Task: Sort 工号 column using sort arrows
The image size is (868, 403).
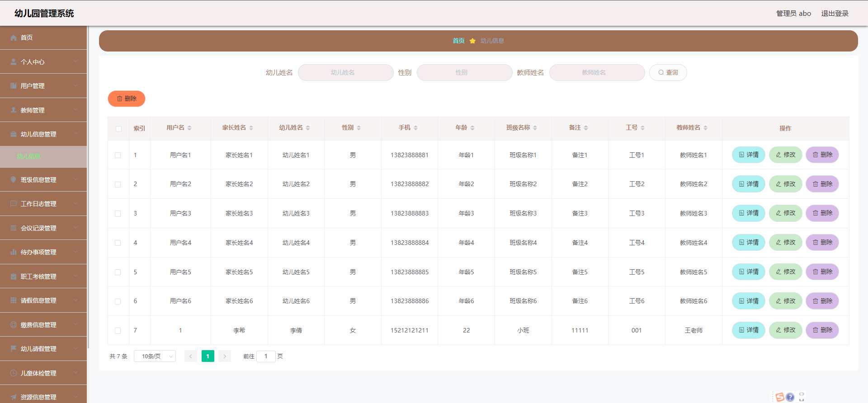Action: (x=642, y=128)
